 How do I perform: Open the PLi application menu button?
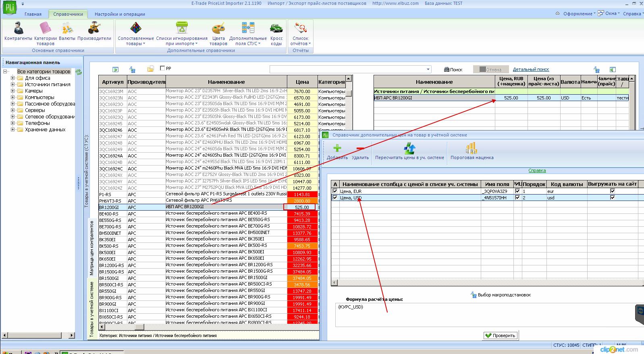(x=9, y=8)
